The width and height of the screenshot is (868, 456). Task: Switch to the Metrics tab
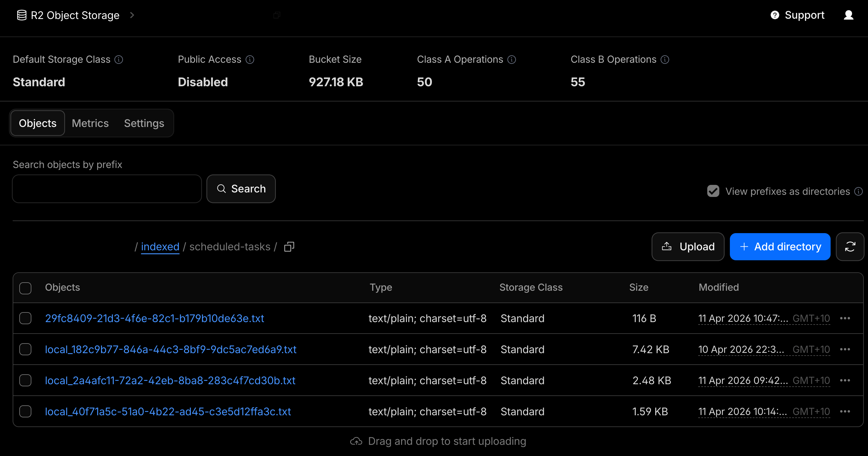pos(90,123)
